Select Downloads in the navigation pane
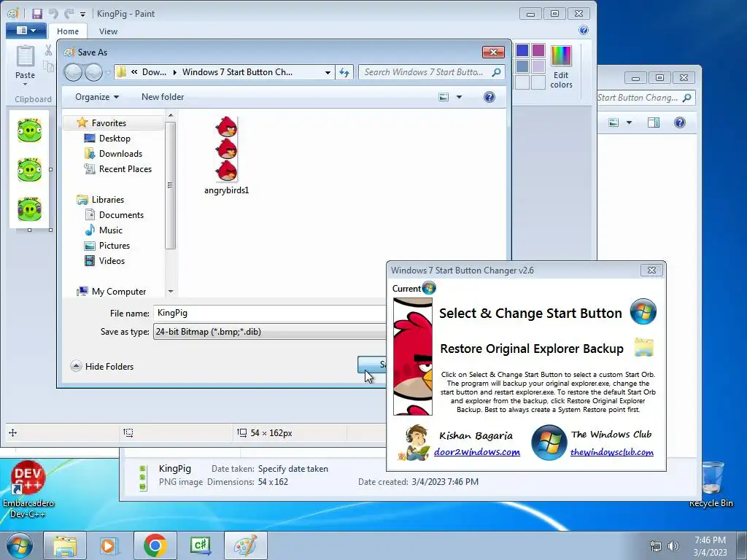The image size is (747, 560). tap(120, 154)
